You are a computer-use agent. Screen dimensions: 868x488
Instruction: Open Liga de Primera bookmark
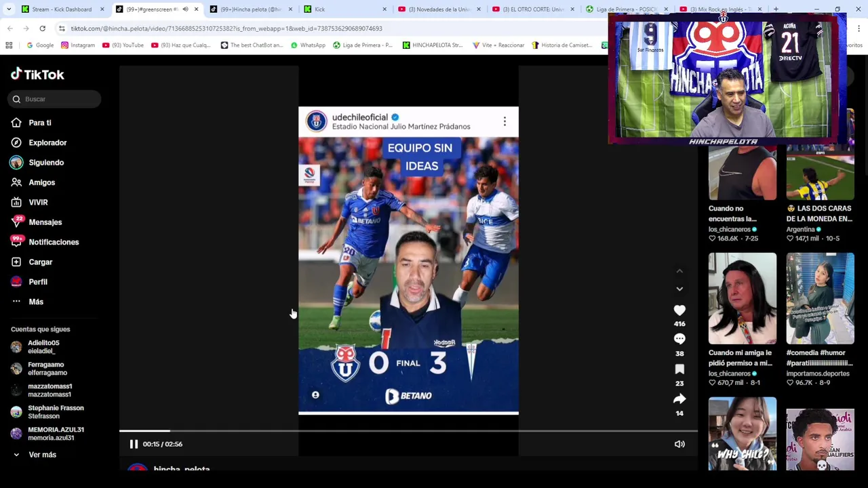coord(363,45)
